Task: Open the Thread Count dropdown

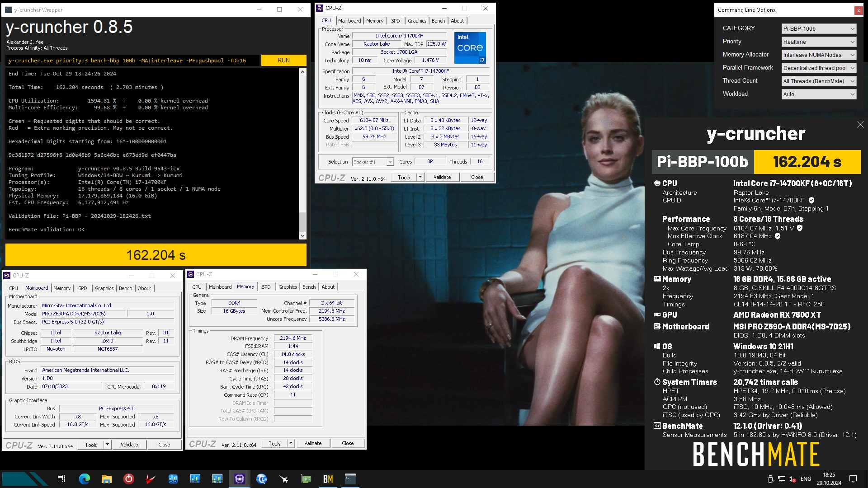Action: click(819, 81)
